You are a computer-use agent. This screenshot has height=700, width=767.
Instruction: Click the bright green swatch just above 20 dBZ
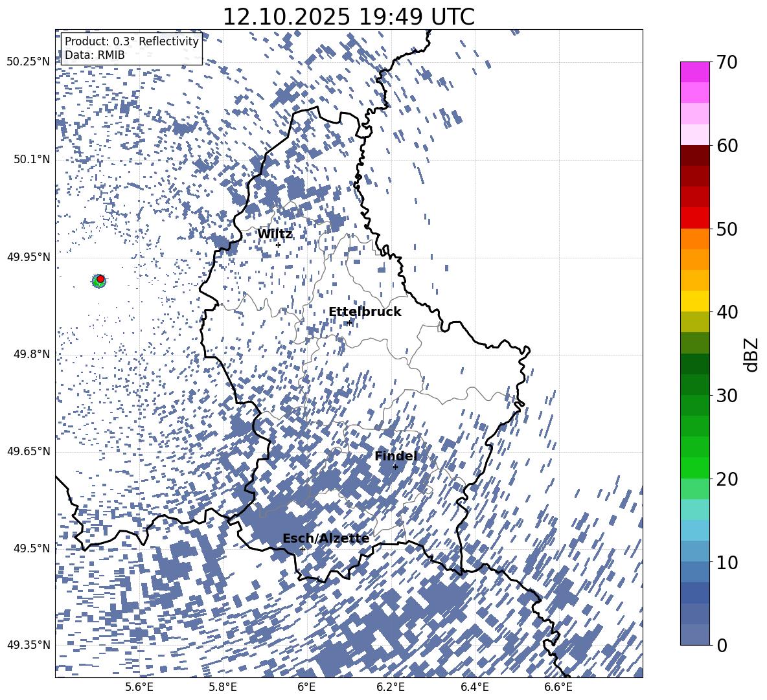click(694, 468)
